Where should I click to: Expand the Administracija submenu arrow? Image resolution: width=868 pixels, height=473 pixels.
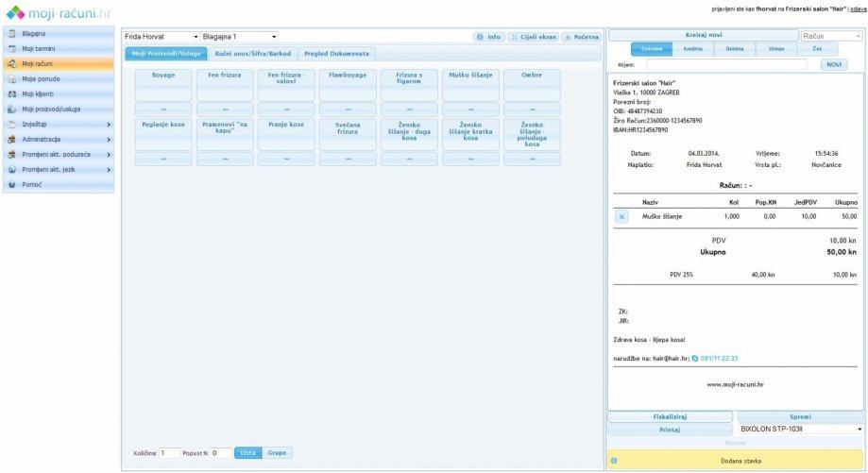coord(109,140)
